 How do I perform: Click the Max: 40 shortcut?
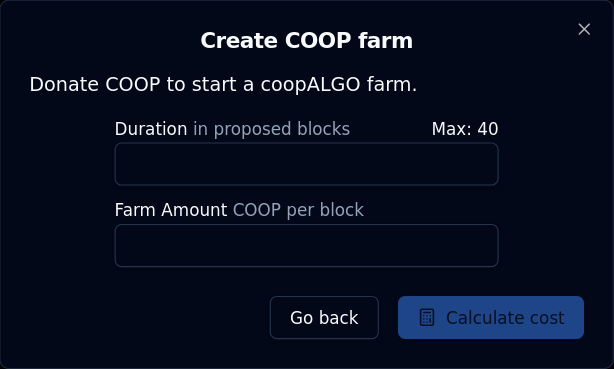pos(465,129)
